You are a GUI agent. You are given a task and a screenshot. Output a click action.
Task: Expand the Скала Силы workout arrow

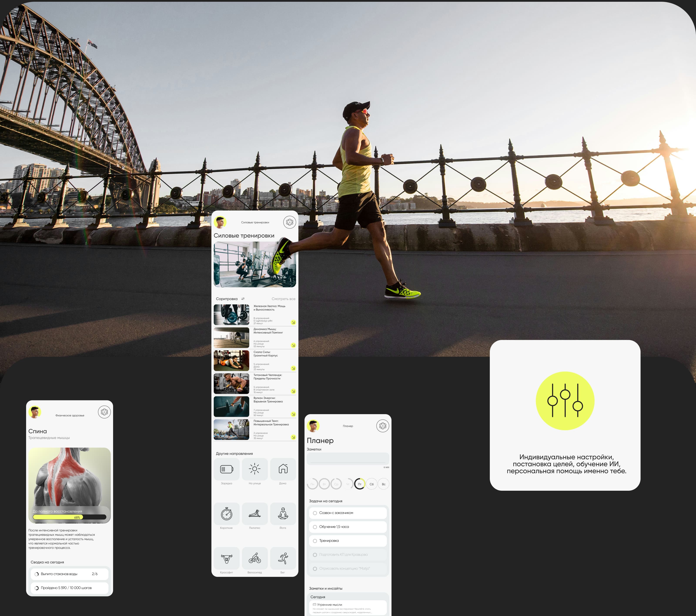(293, 368)
